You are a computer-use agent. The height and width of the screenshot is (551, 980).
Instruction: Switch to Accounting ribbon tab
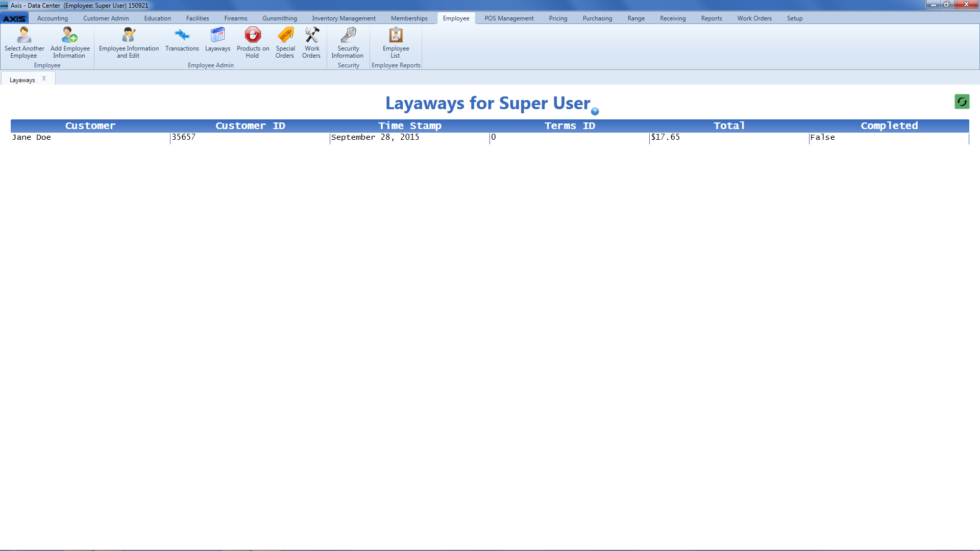(53, 18)
